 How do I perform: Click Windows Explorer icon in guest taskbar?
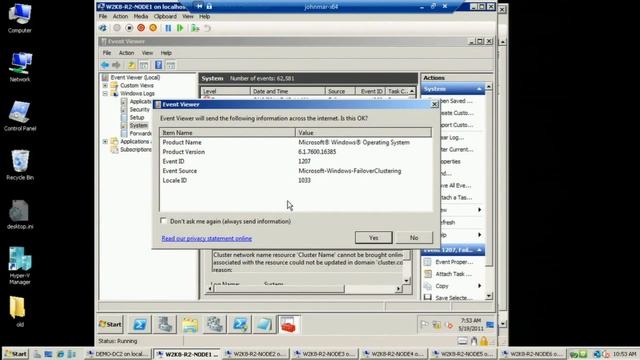[x=190, y=324]
